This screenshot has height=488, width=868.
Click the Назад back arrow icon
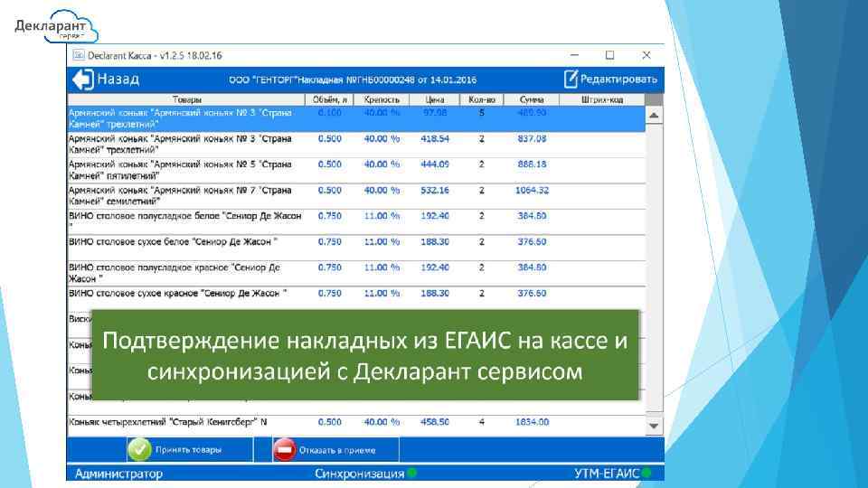[83, 80]
